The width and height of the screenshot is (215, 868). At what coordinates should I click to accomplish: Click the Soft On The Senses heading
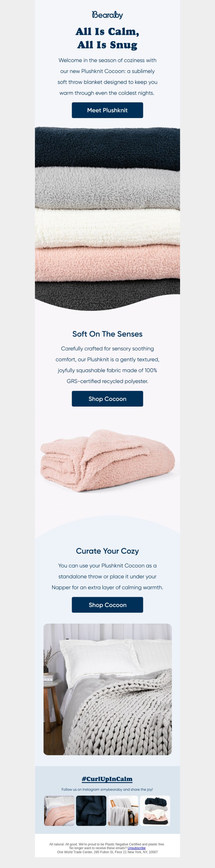[x=107, y=334]
